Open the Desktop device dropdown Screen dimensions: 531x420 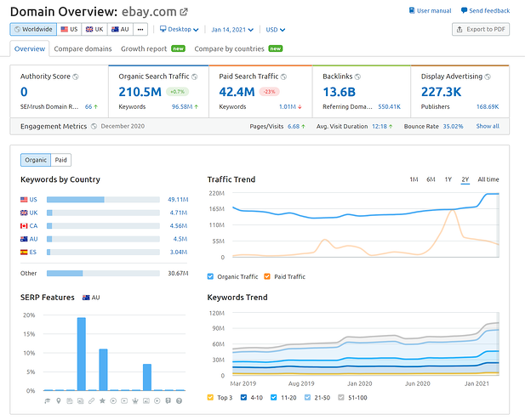[180, 30]
